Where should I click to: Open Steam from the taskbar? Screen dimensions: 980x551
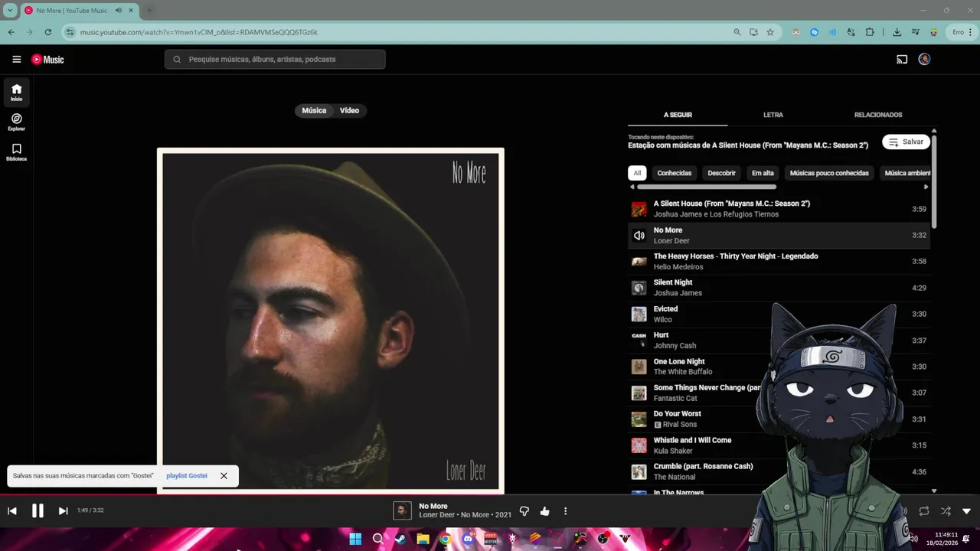pyautogui.click(x=400, y=539)
